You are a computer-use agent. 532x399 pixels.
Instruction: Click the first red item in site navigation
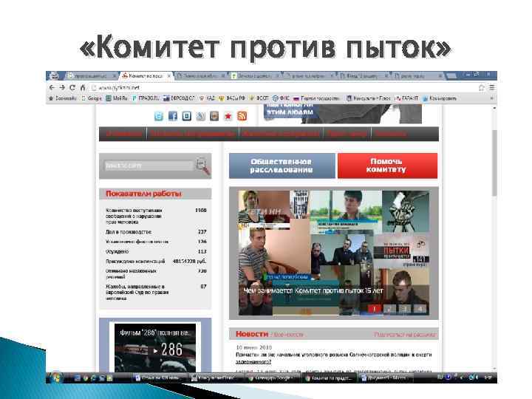point(123,134)
